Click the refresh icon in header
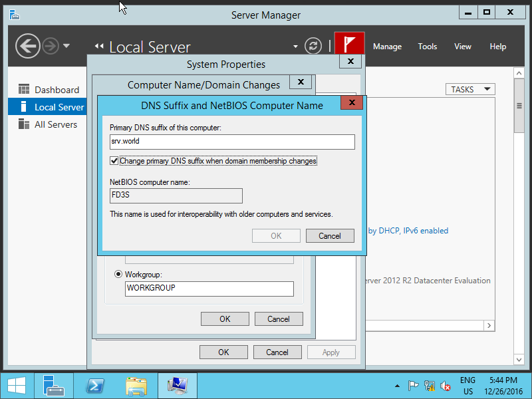 pyautogui.click(x=313, y=46)
